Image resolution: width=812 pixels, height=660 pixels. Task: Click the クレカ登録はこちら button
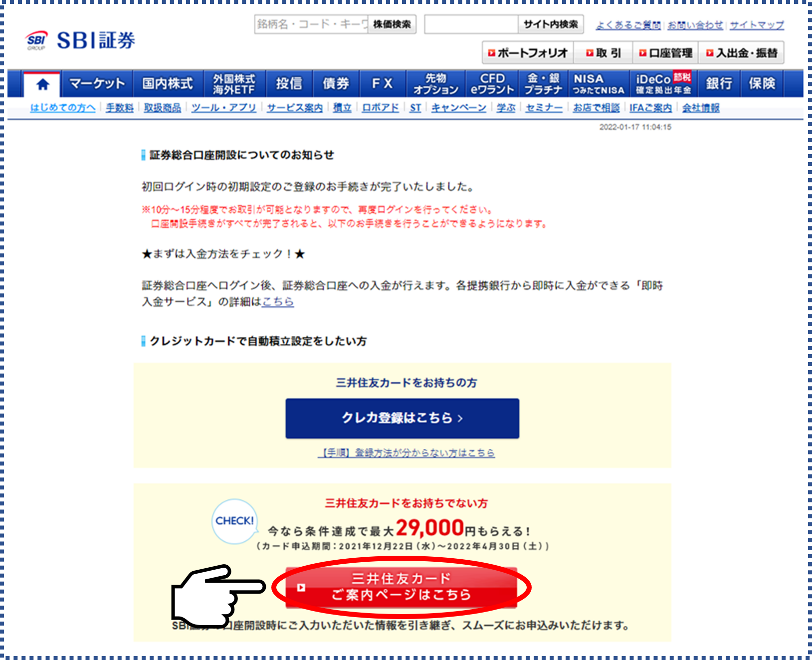(x=403, y=419)
